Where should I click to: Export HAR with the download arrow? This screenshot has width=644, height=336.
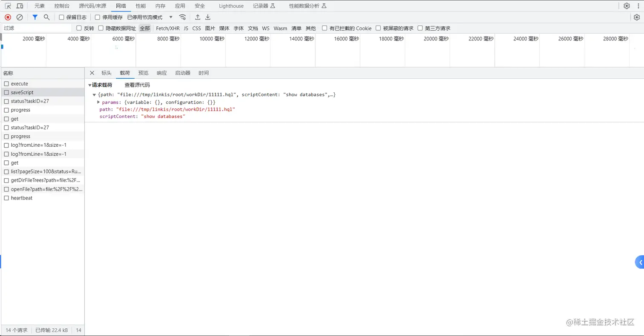tap(208, 17)
